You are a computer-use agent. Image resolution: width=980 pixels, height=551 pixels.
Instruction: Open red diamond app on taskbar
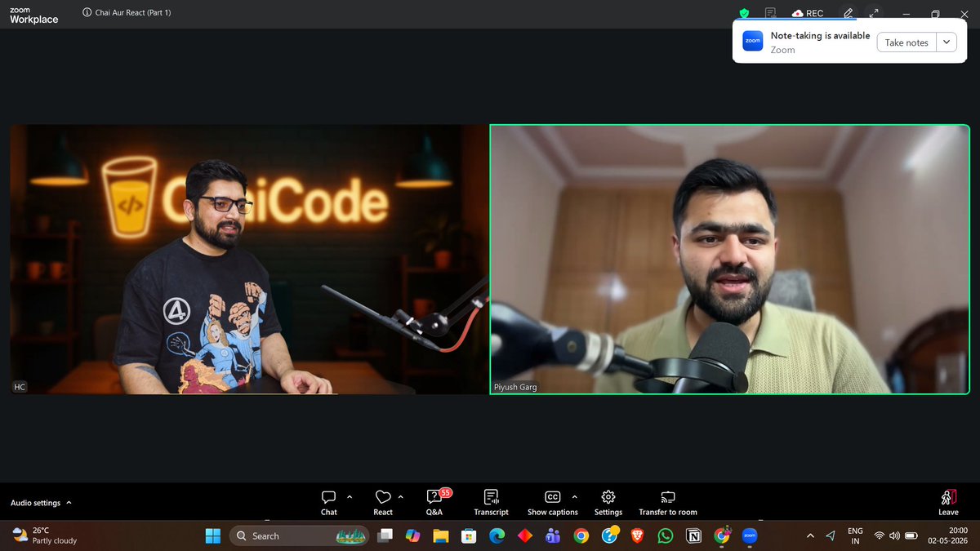pos(525,535)
